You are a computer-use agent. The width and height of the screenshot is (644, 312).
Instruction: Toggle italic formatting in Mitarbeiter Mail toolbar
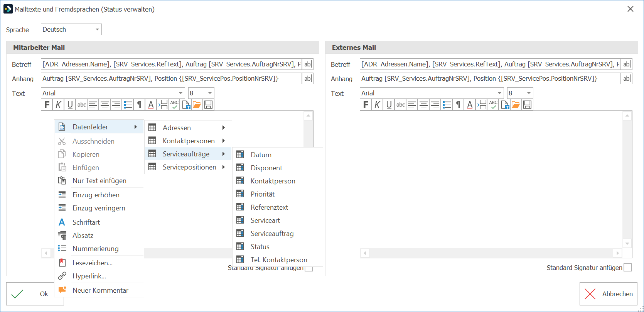(x=58, y=105)
